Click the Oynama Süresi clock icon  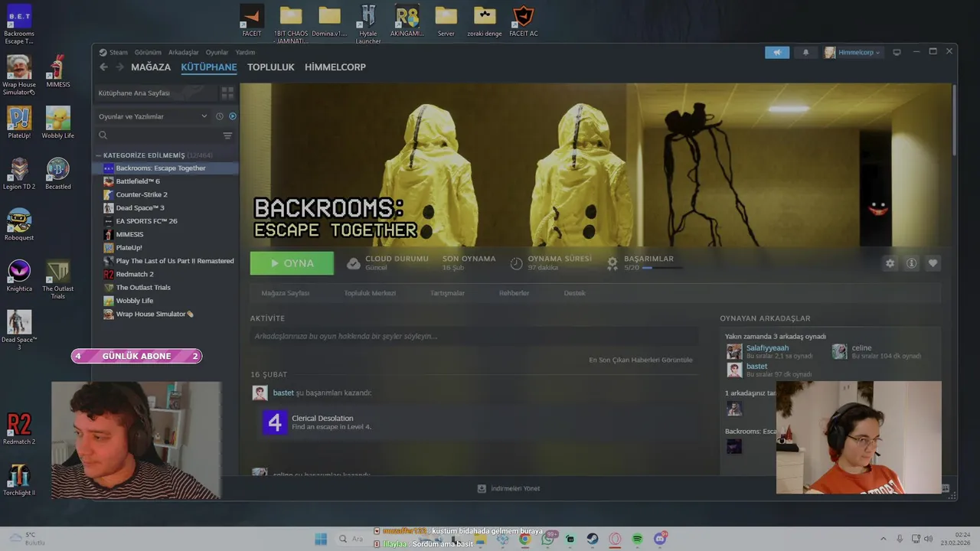click(516, 263)
